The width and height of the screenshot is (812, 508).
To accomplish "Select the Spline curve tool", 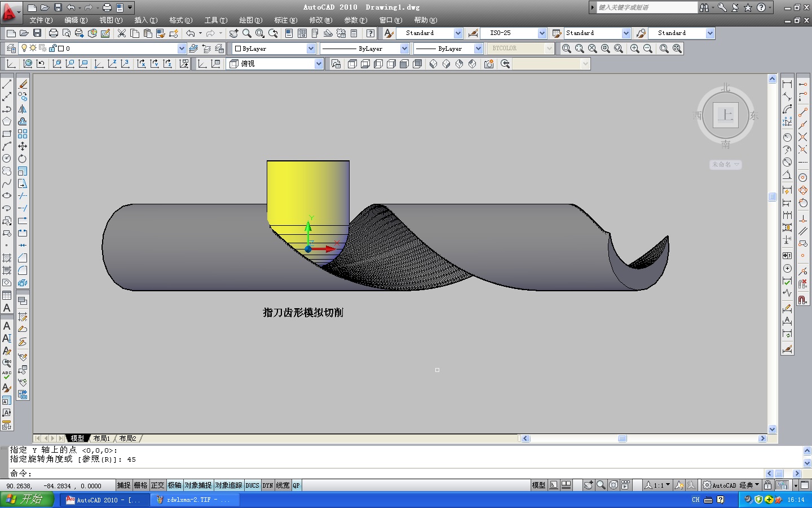I will (x=7, y=183).
